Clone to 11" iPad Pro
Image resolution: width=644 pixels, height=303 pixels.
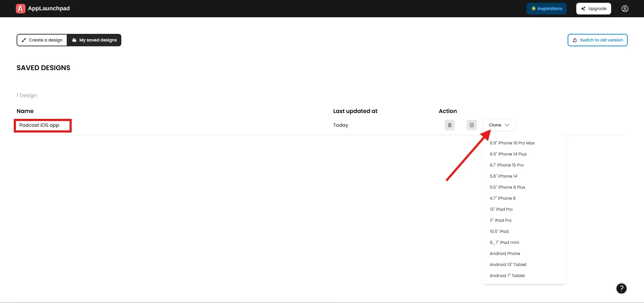pos(501,220)
